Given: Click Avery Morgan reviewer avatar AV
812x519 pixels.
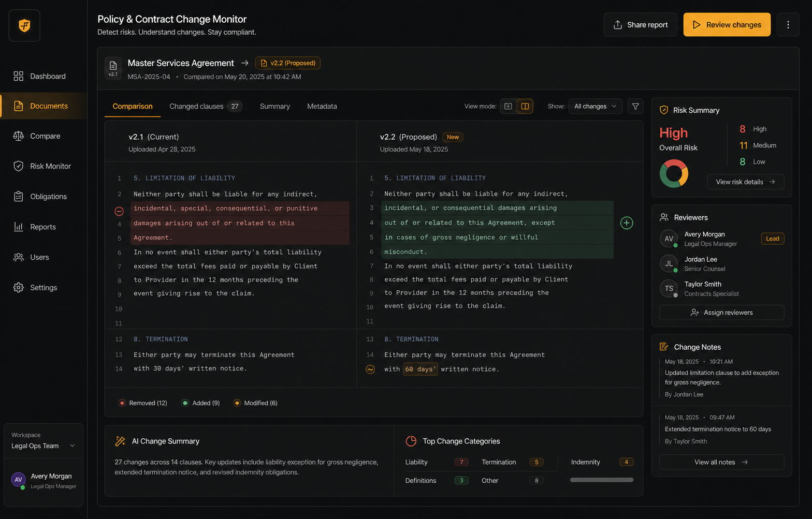Looking at the screenshot, I should [x=669, y=239].
